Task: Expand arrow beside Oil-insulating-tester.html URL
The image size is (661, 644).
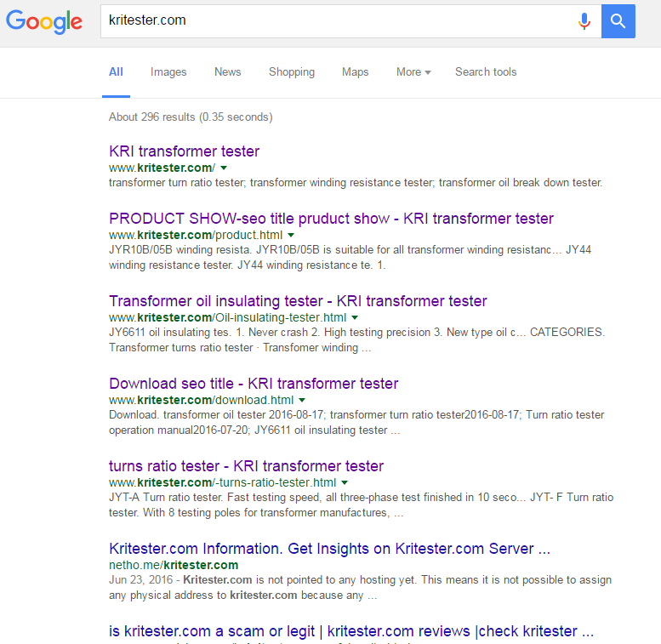Action: tap(355, 317)
